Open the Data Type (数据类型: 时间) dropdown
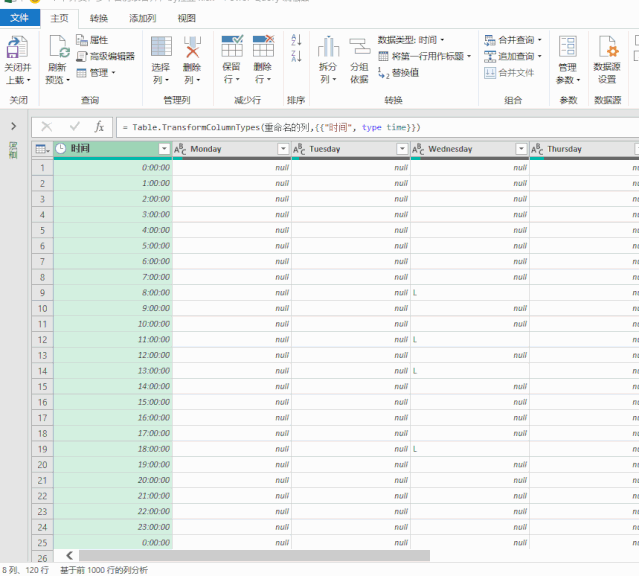639x576 pixels. [411, 40]
